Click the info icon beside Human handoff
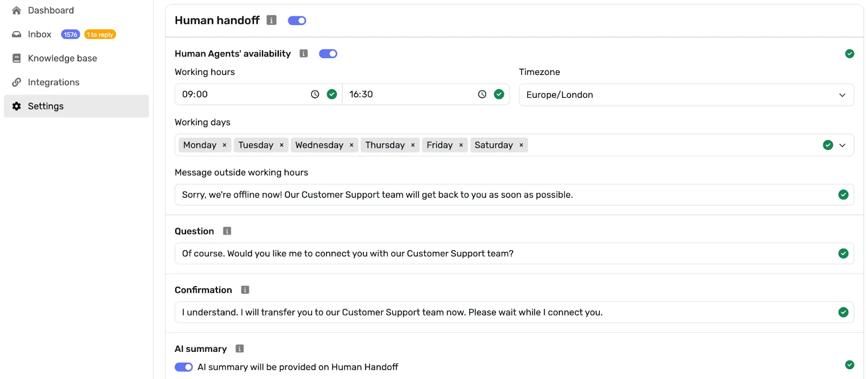The image size is (868, 379). click(x=272, y=20)
